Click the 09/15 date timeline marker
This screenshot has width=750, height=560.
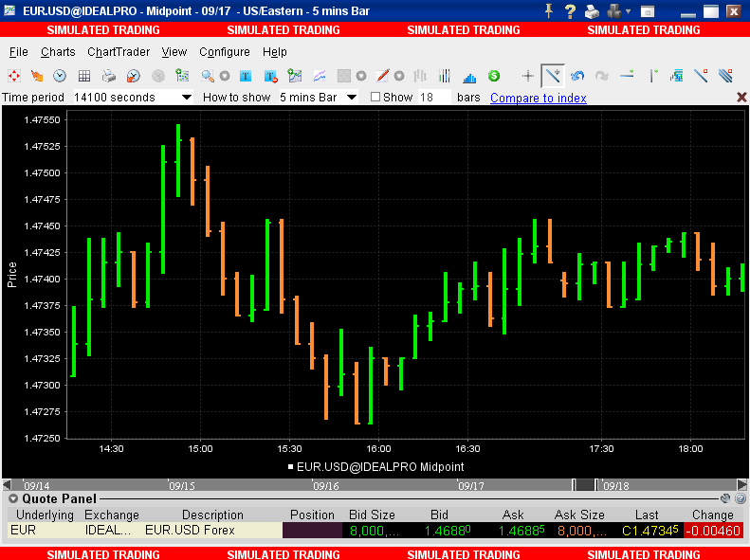(182, 486)
